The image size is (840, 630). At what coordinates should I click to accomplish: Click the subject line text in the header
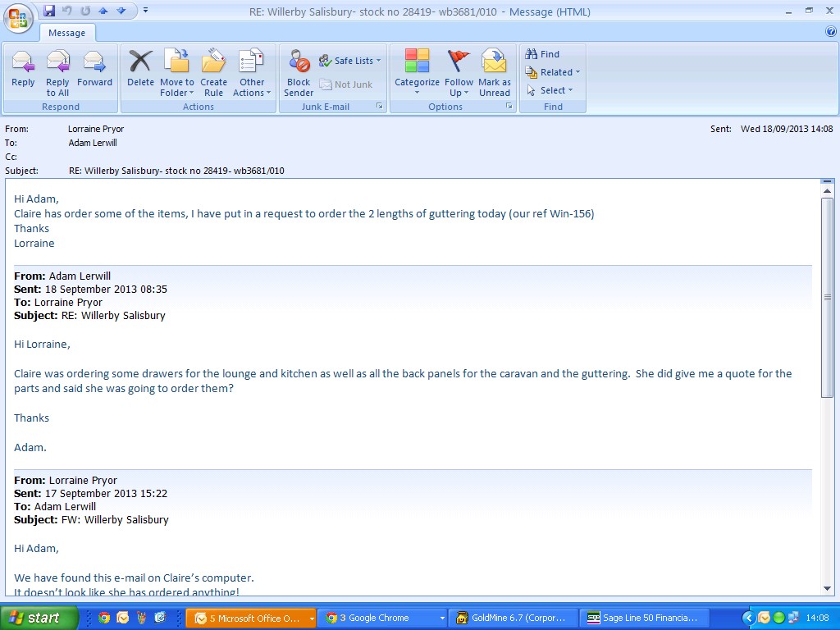point(176,171)
